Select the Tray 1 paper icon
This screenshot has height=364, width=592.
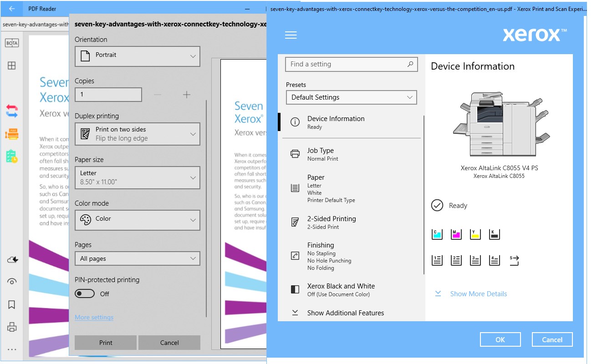[437, 260]
